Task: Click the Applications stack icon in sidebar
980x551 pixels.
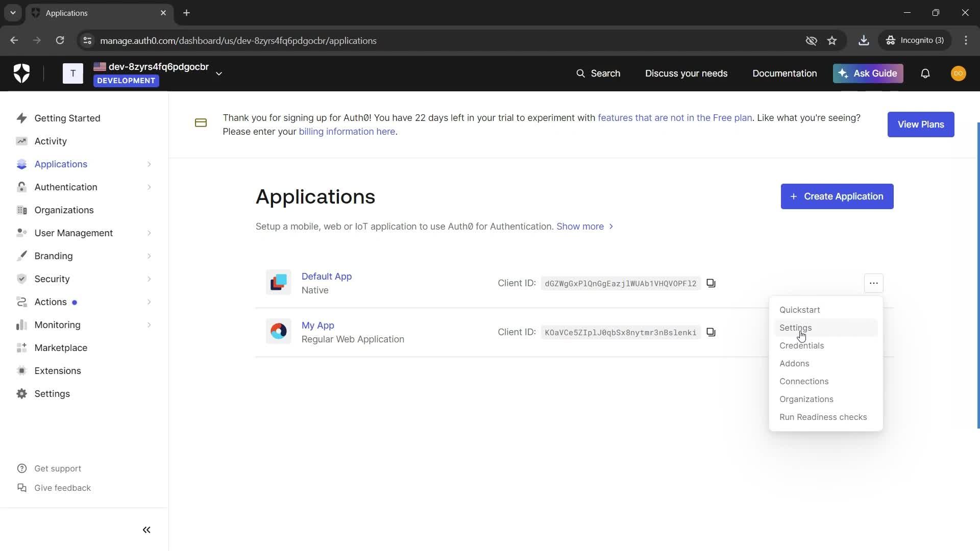Action: (x=21, y=164)
